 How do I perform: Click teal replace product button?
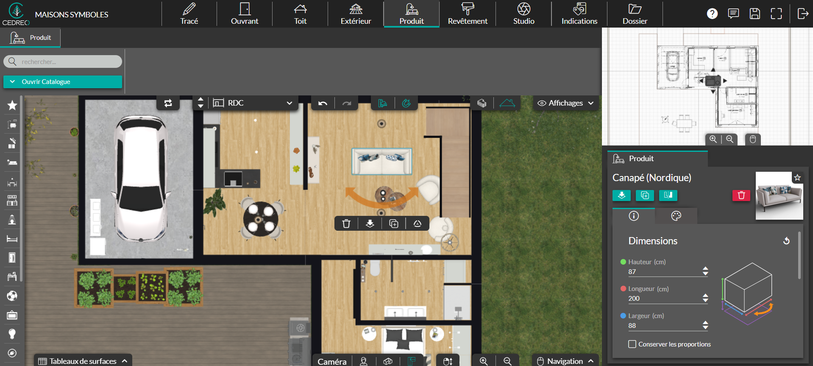pyautogui.click(x=668, y=195)
